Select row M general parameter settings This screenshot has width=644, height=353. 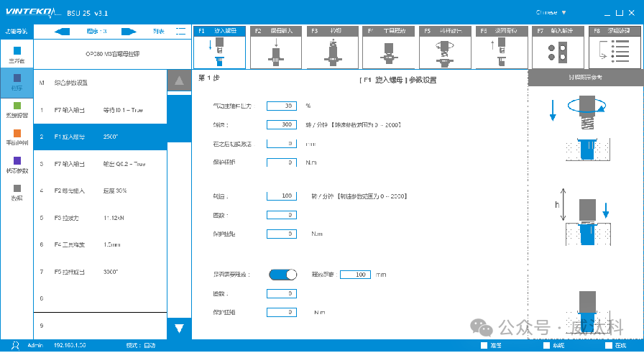[x=100, y=83]
